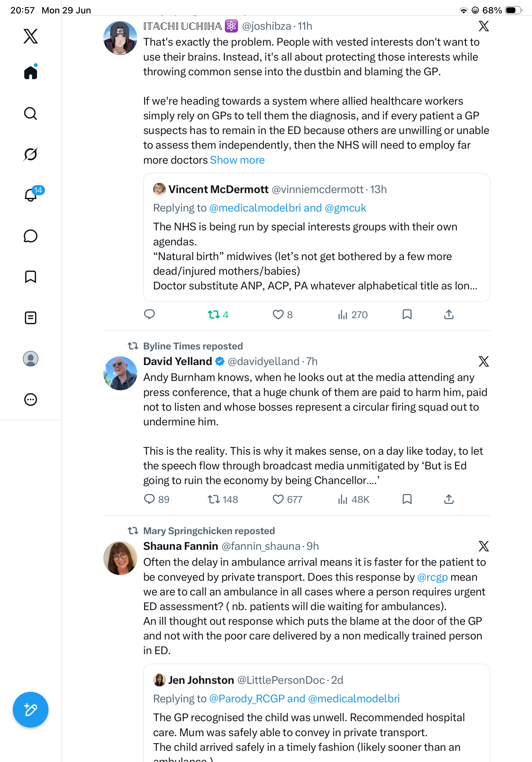Viewport: 532px width, 762px height.
Task: Share ITACHI UCHIHA's post via share icon
Action: click(449, 314)
